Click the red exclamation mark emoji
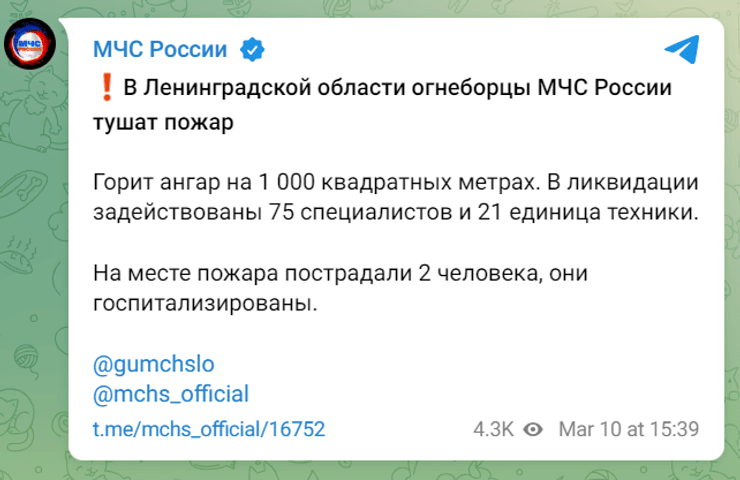The height and width of the screenshot is (480, 740). click(x=105, y=89)
